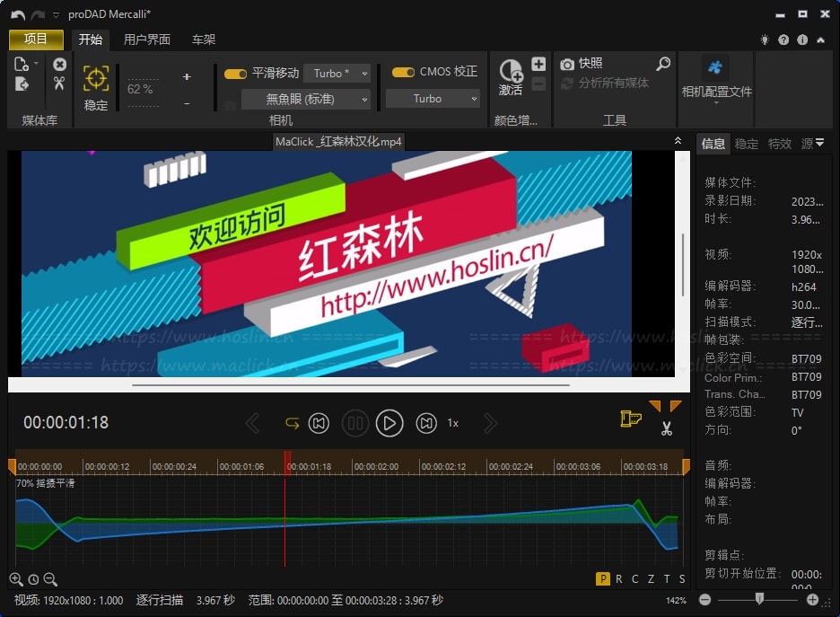Open the Turbo * dropdown beside 平滑移动
Viewport: 840px width, 617px height.
click(337, 73)
